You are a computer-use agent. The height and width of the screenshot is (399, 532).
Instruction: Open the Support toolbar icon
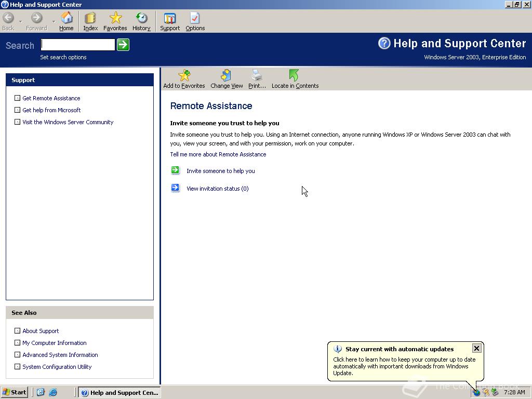(x=170, y=18)
